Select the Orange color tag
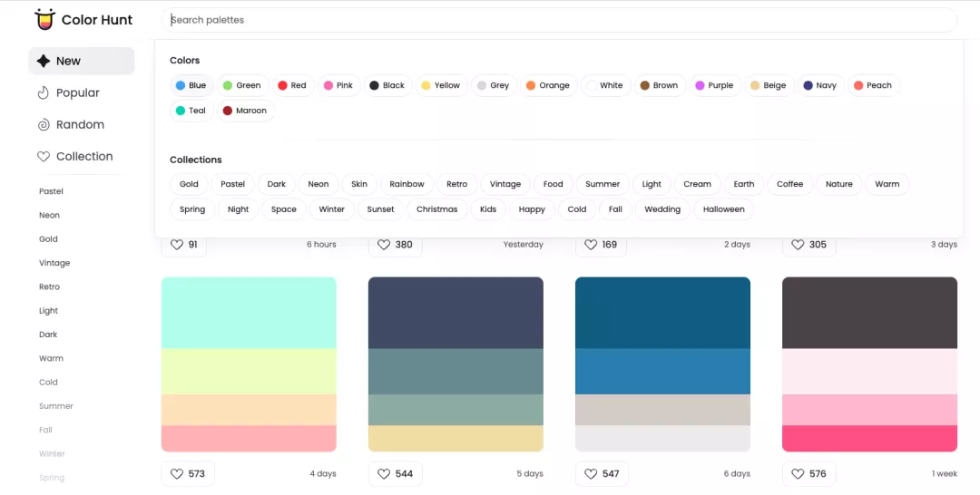Viewport: 980px width, 495px height. point(548,85)
